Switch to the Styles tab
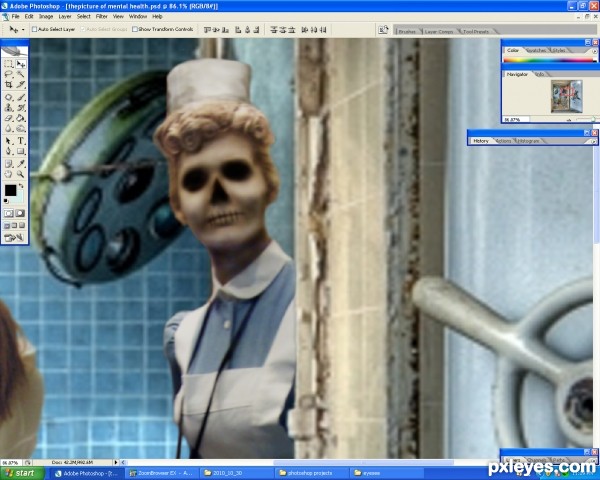600x480 pixels. coord(559,51)
